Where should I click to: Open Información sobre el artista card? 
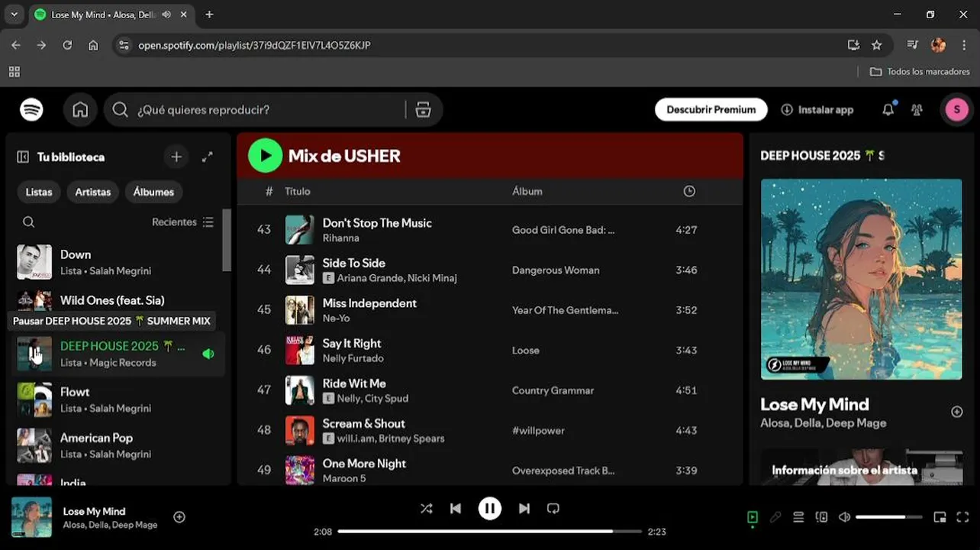coord(861,467)
